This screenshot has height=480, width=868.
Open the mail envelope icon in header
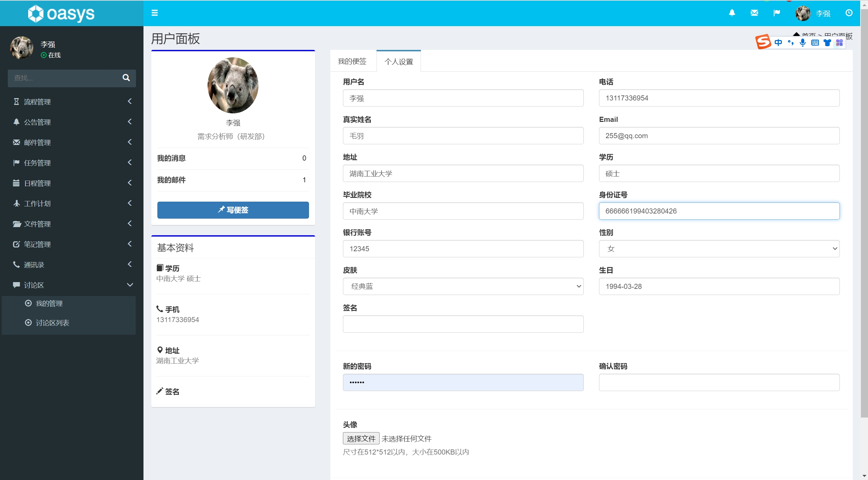click(754, 13)
